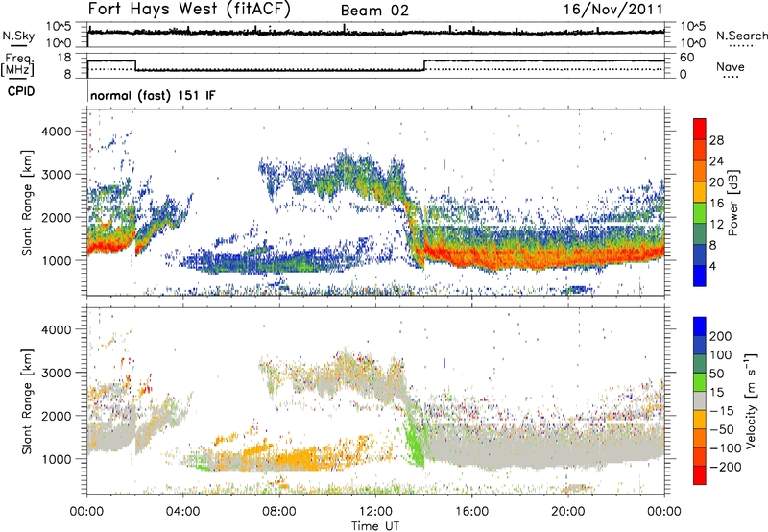Select the Beam 02 label
768x532 pixels.
(374, 11)
